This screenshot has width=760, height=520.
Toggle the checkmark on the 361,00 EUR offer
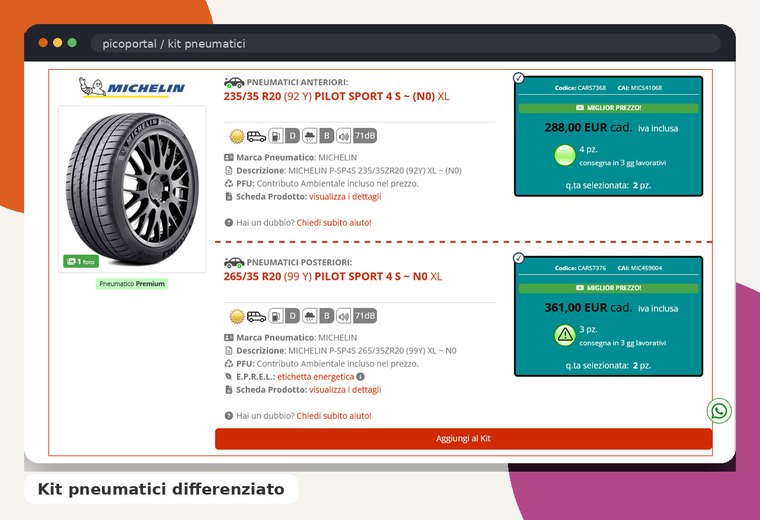click(519, 258)
